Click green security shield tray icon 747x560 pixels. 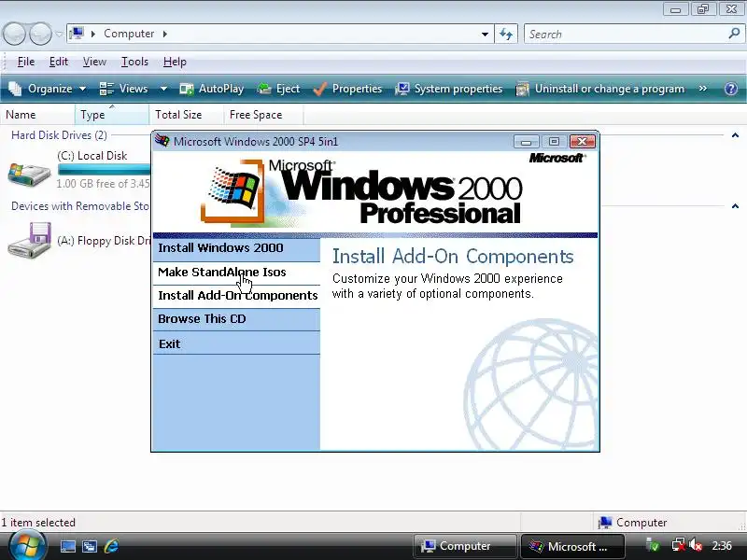click(653, 546)
